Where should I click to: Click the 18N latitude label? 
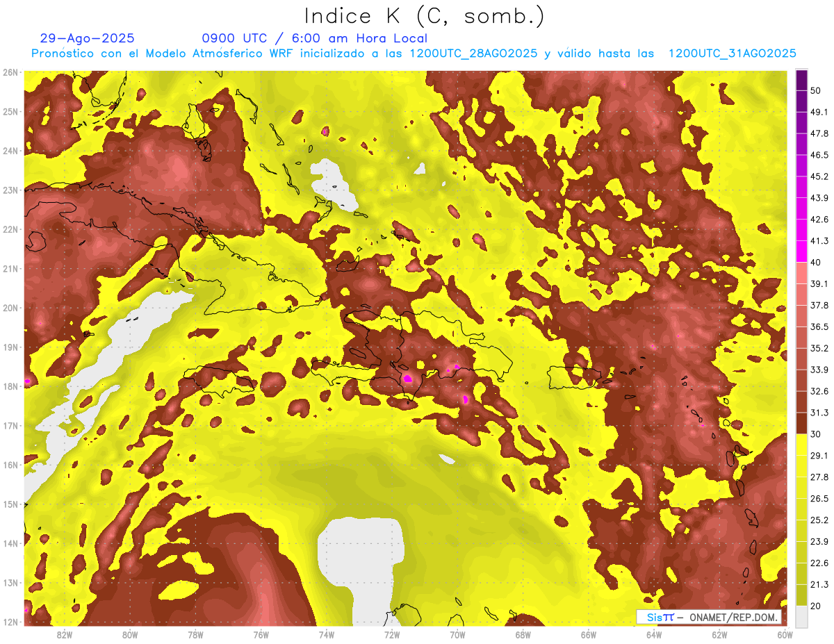pos(10,386)
